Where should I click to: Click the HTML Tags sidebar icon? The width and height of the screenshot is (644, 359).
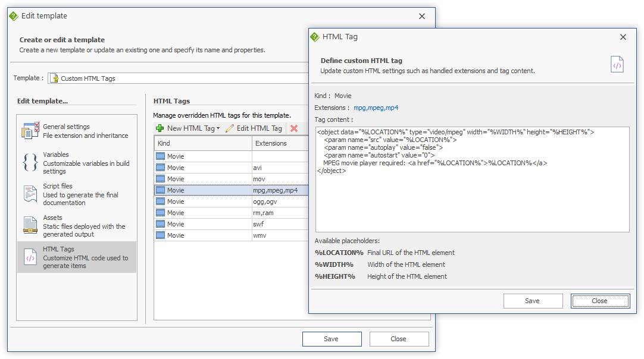point(30,257)
